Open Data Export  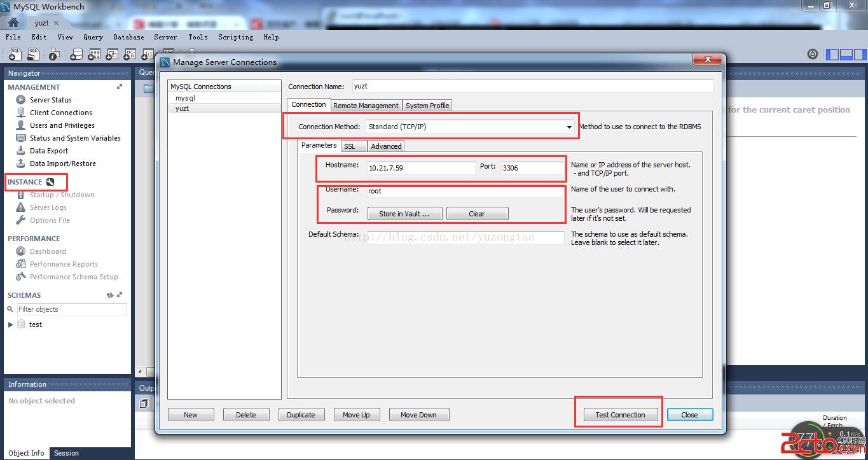[x=49, y=151]
